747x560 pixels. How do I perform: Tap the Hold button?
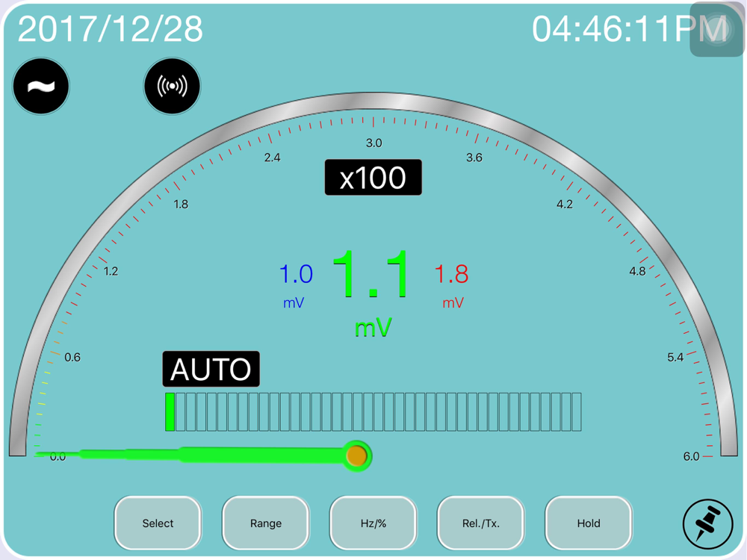(x=589, y=523)
